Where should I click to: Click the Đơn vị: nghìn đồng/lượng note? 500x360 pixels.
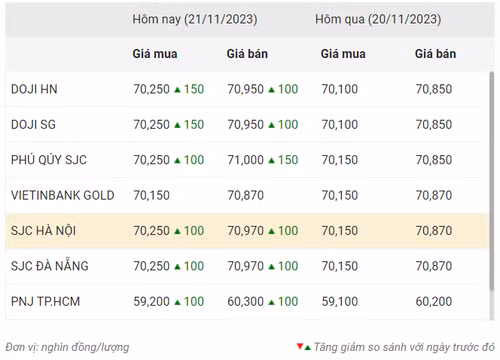tap(67, 347)
